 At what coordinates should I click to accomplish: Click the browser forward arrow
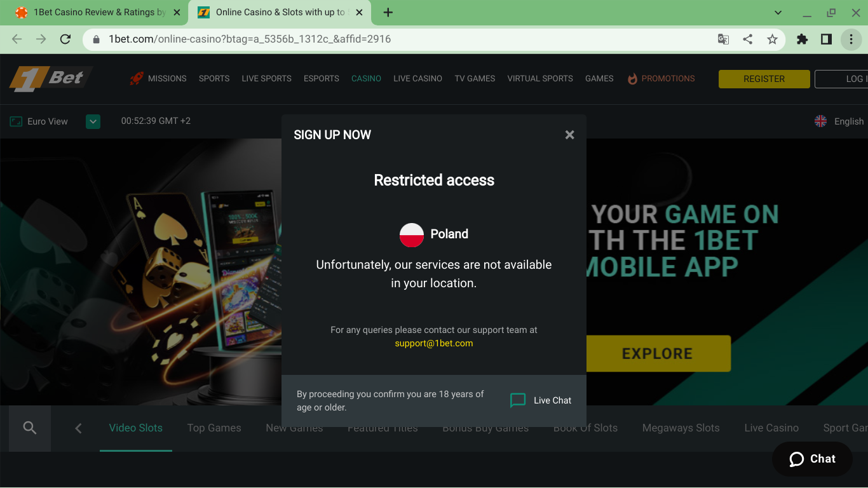pyautogui.click(x=41, y=39)
